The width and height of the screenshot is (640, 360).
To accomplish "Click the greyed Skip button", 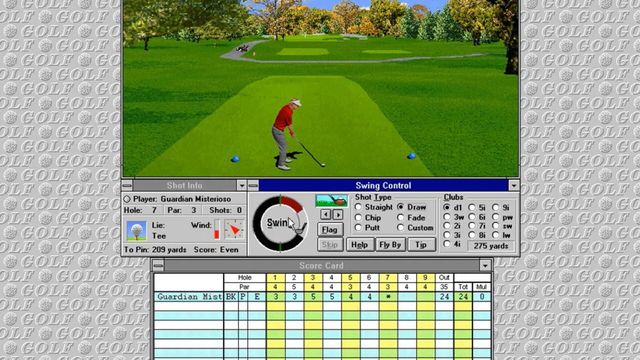I will click(330, 244).
